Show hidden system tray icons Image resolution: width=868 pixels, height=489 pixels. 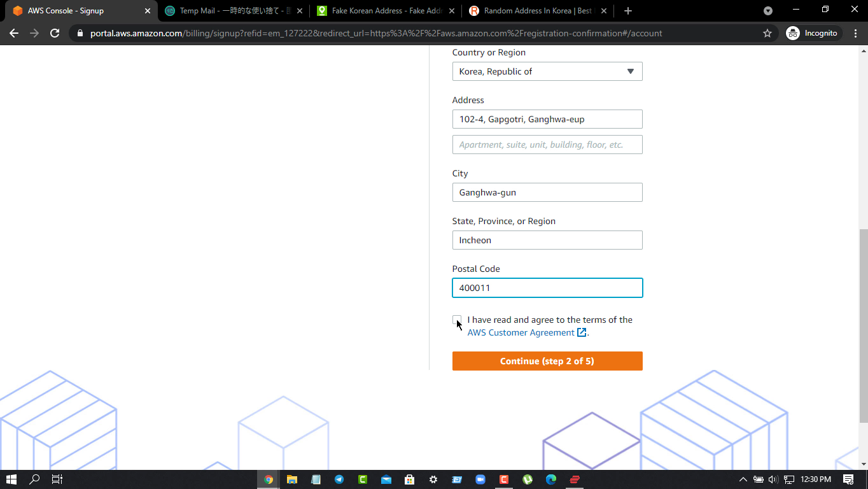(x=743, y=479)
